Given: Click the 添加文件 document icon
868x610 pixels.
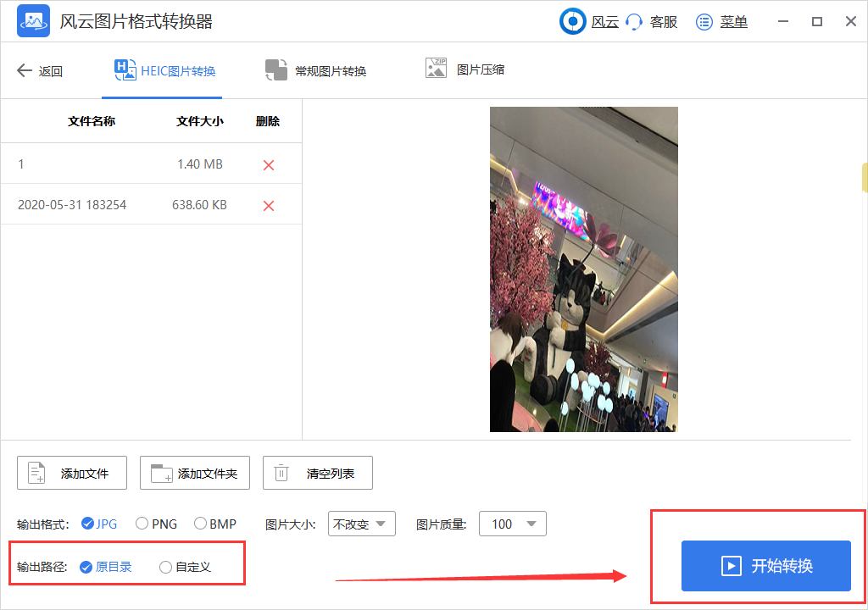Looking at the screenshot, I should click(36, 473).
